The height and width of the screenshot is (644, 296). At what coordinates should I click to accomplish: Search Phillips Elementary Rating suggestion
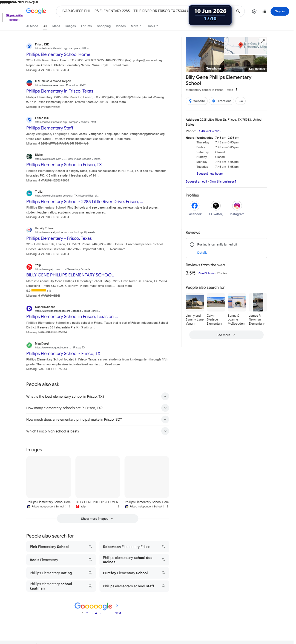coord(61,573)
